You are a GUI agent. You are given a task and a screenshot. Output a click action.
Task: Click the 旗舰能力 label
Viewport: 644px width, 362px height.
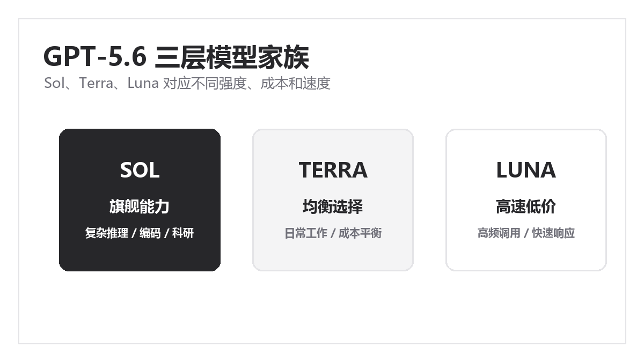(x=140, y=206)
